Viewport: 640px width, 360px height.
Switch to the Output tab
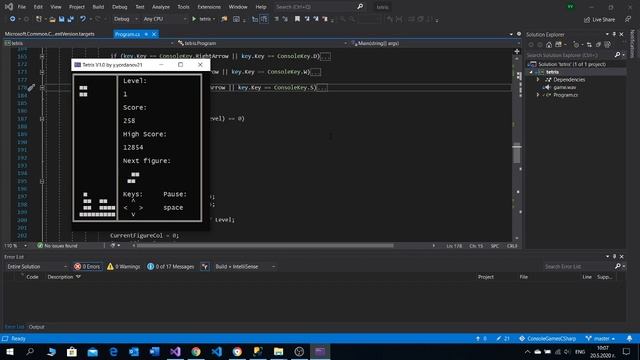pyautogui.click(x=36, y=327)
